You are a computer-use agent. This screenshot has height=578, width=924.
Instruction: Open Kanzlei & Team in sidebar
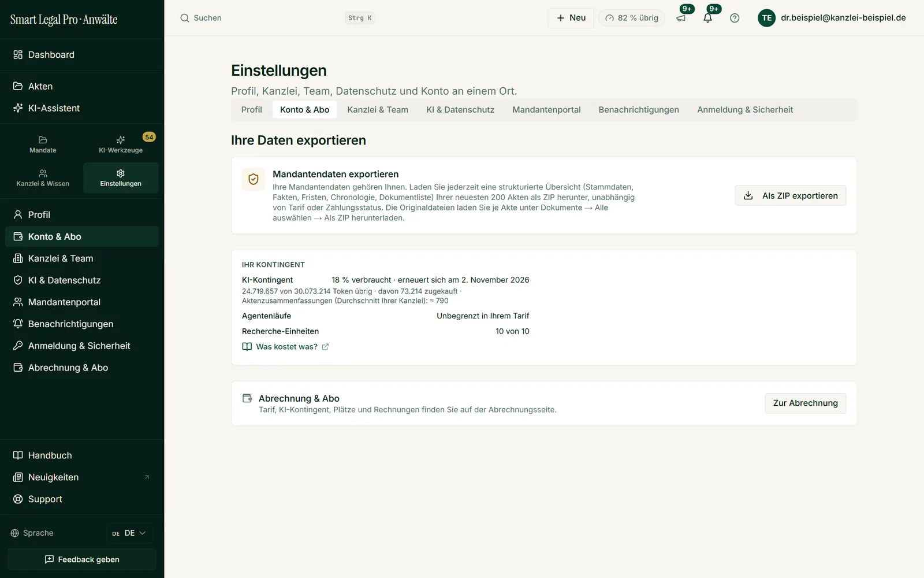point(82,258)
